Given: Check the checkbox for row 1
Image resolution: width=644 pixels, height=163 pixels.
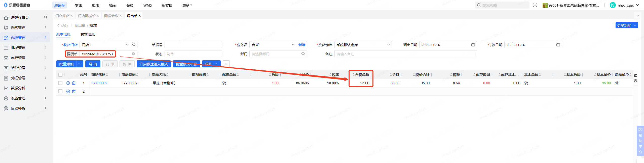Looking at the screenshot, I should [60, 83].
